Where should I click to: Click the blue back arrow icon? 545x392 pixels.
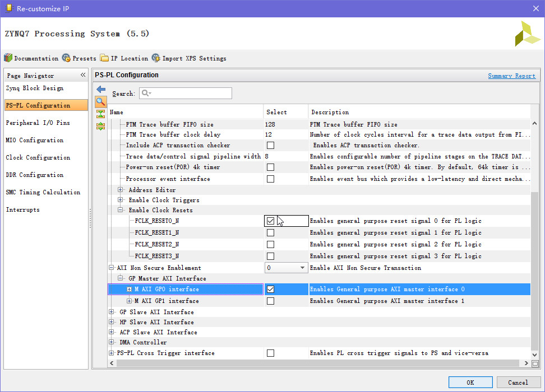tap(101, 90)
